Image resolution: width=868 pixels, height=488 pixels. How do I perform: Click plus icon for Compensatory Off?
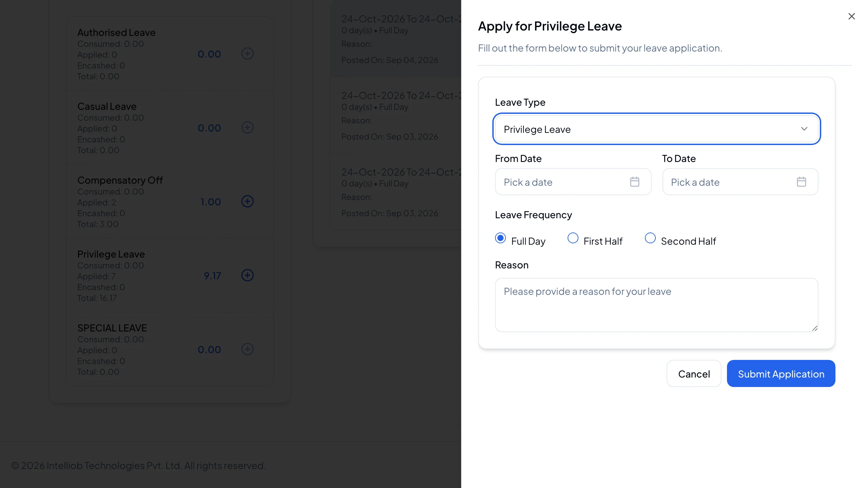[248, 201]
